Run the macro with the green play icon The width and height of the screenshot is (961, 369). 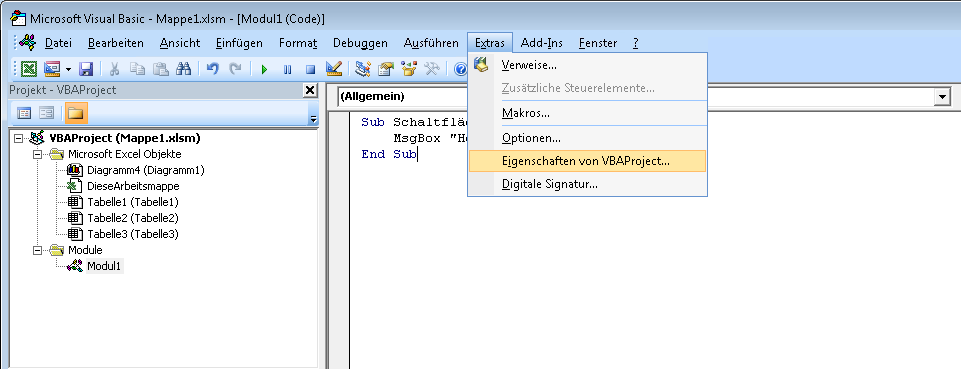pyautogui.click(x=265, y=69)
